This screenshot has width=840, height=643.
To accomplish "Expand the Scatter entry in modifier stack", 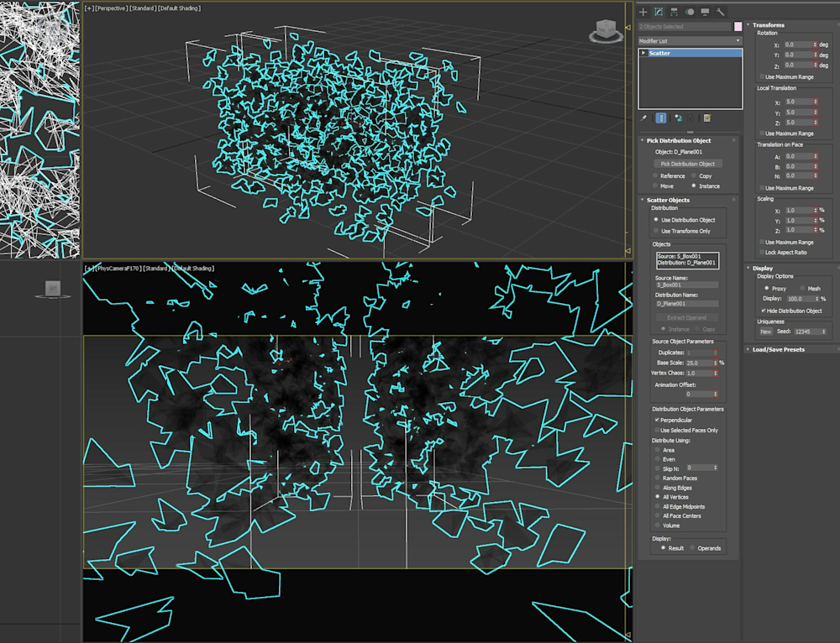I will click(x=643, y=53).
